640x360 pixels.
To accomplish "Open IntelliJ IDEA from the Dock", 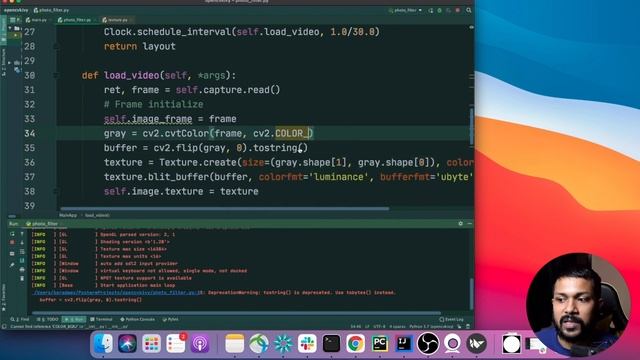I will point(404,344).
